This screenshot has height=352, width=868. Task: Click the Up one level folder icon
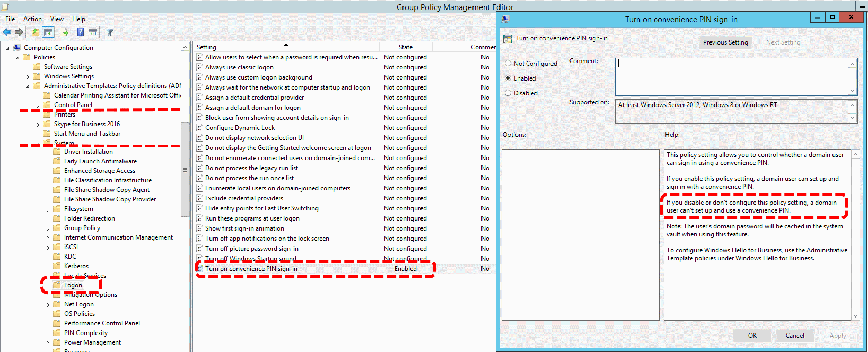35,32
